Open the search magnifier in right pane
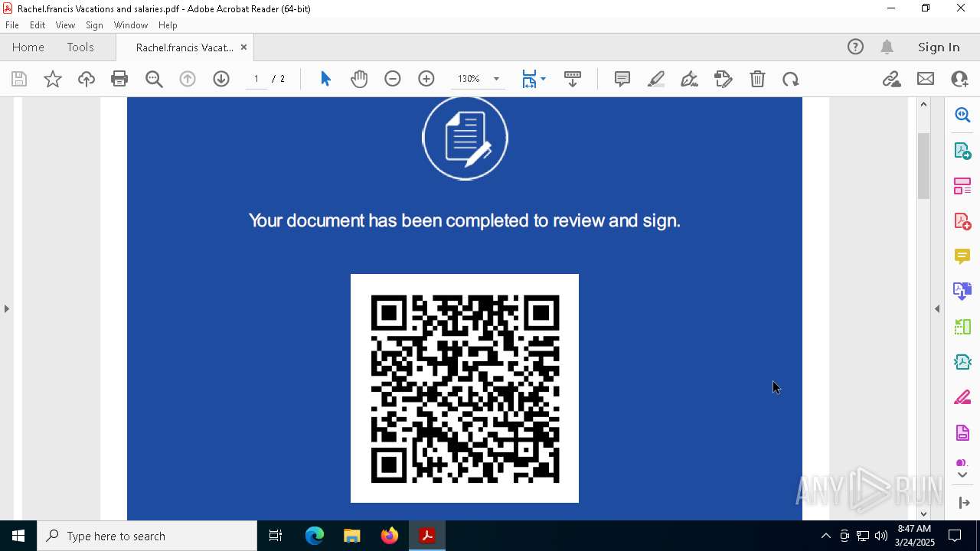This screenshot has height=551, width=980. [962, 115]
